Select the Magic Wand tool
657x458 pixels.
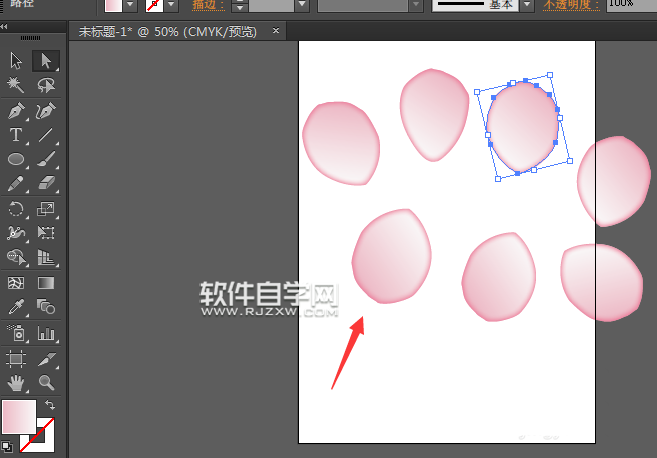pyautogui.click(x=16, y=85)
